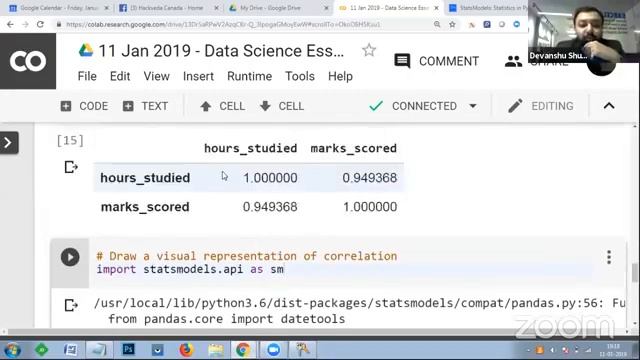Viewport: 640px width, 360px height.
Task: Click the import statsmodels.api code line
Action: 190,269
